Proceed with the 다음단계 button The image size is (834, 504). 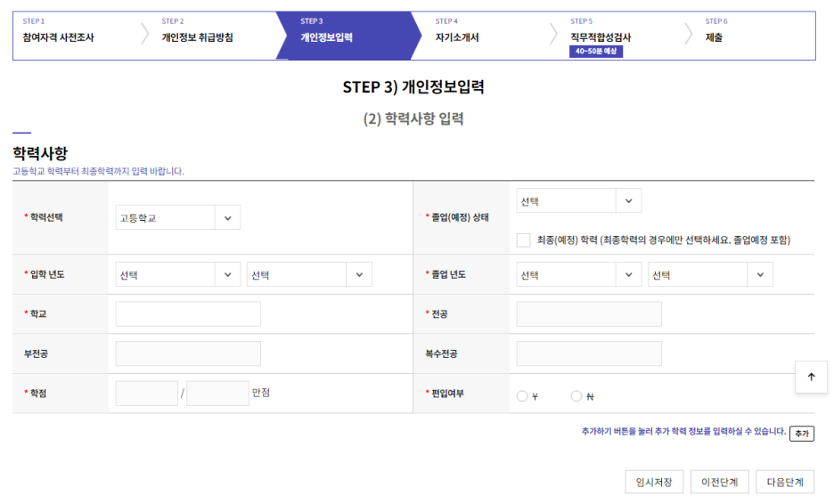click(785, 482)
